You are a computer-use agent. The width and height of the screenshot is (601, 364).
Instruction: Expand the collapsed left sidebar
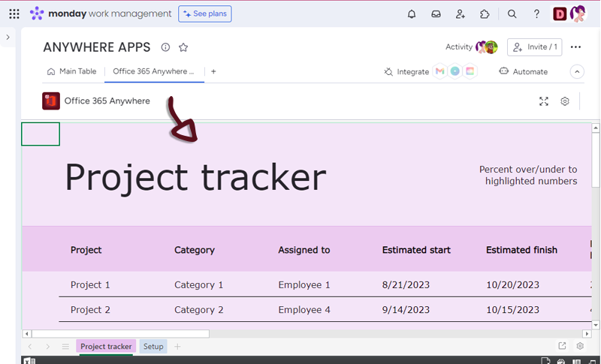tap(8, 38)
